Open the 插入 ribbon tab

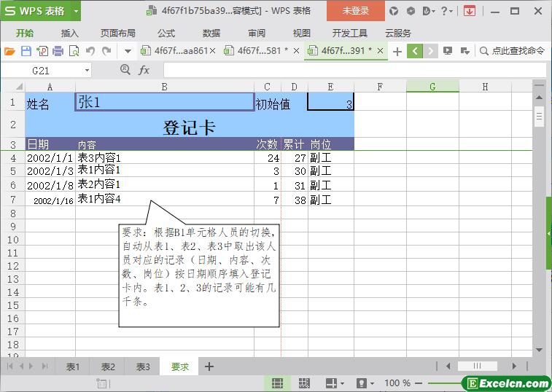(x=69, y=33)
